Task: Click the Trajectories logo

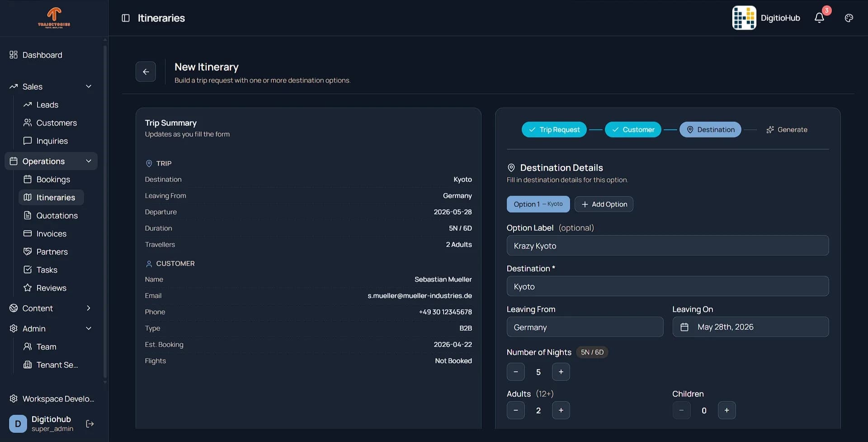Action: point(54,18)
